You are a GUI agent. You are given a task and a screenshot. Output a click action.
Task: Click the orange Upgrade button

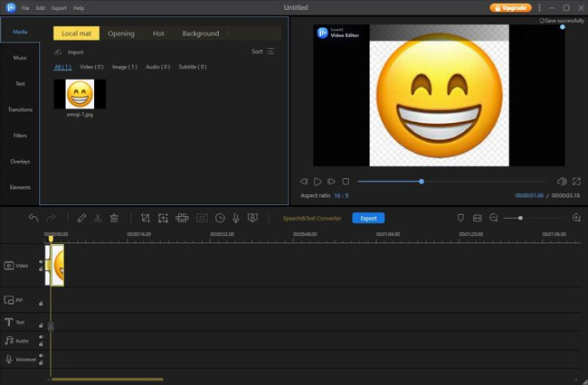510,8
